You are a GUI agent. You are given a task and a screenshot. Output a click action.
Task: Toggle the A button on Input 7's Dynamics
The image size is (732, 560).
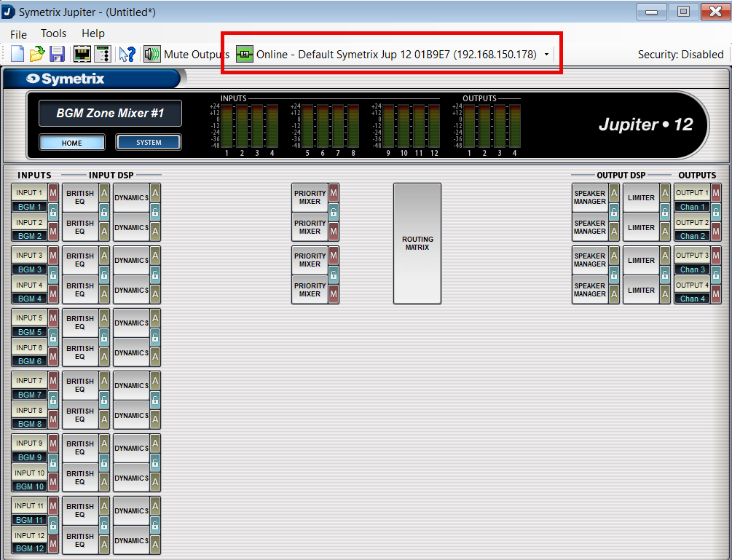coord(155,380)
